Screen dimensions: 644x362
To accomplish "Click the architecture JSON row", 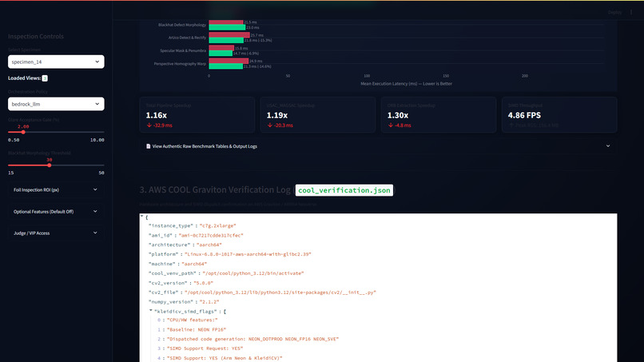I will tap(185, 245).
